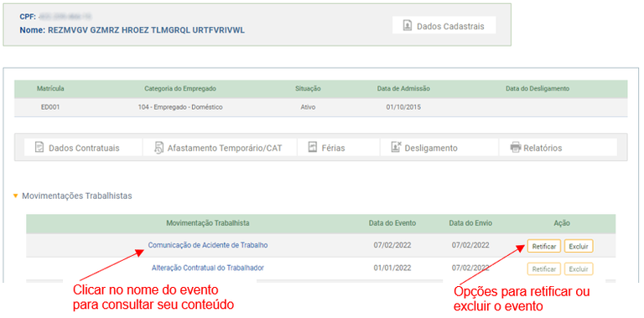Click the Desligamento person-with-x icon

coord(396,147)
